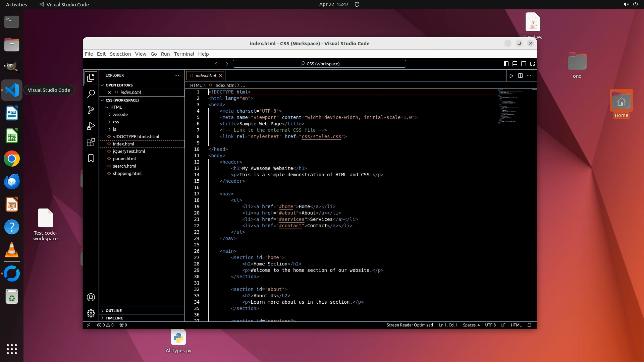Open the Terminal menu

coord(184,54)
